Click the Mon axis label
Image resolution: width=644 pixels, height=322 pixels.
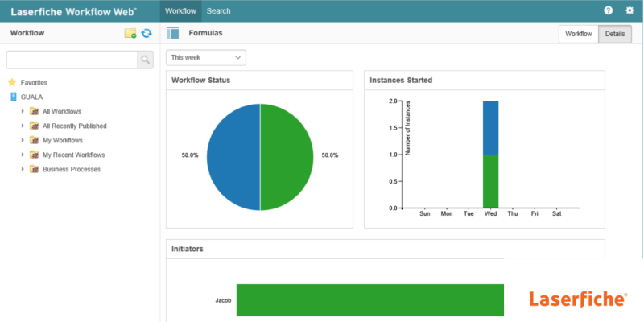pos(447,214)
